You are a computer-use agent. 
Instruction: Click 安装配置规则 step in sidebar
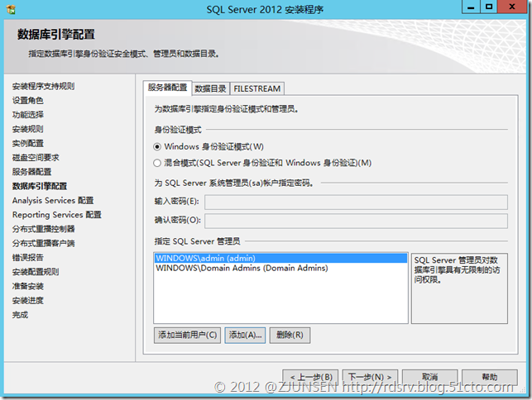point(36,272)
